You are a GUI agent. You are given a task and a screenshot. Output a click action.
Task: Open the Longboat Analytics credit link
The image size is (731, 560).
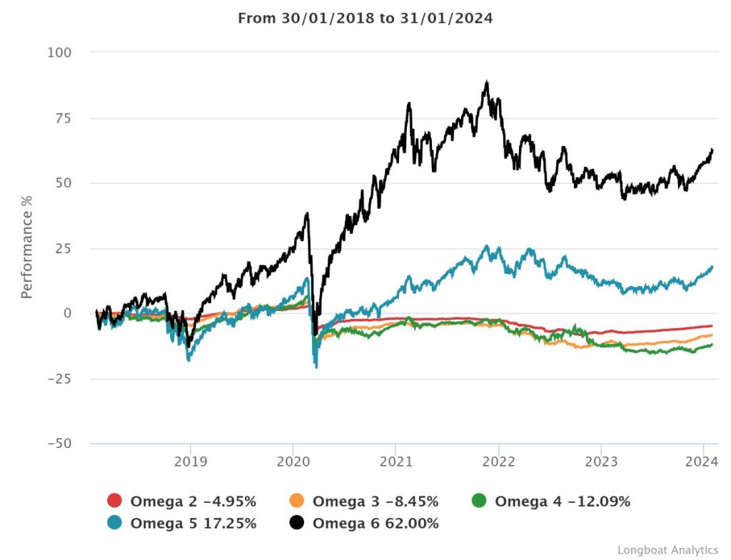[x=667, y=550]
